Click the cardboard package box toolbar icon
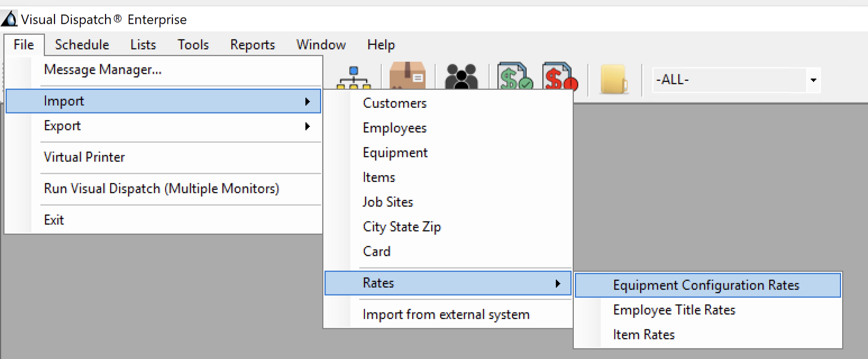This screenshot has height=359, width=868. pyautogui.click(x=407, y=76)
